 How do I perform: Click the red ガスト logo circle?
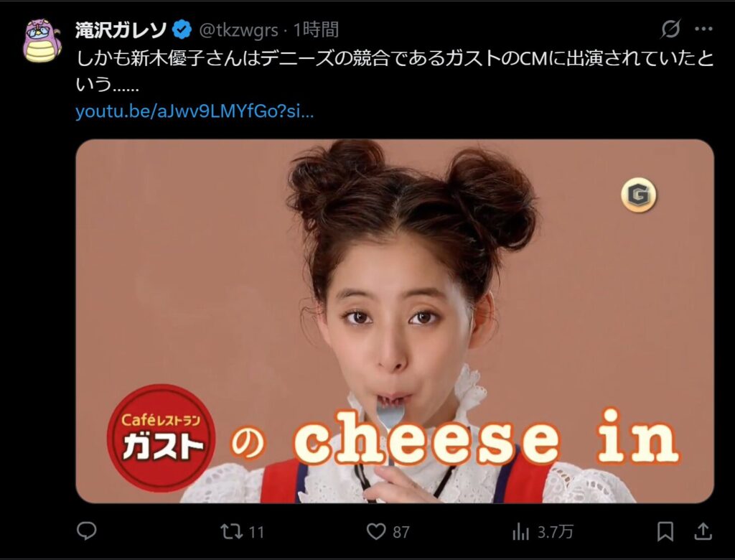point(161,437)
